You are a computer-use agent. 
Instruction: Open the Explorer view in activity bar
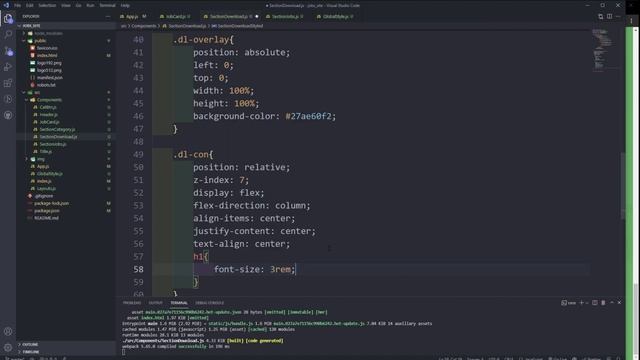(x=8, y=19)
